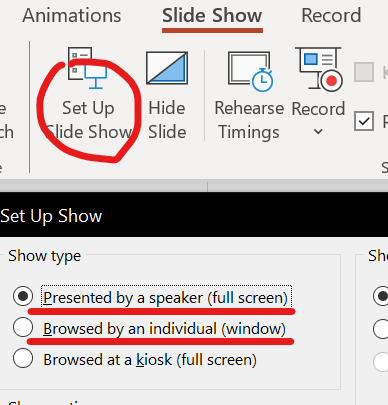Open the Set Up Slide Show icon
Image resolution: width=388 pixels, height=405 pixels.
click(87, 68)
